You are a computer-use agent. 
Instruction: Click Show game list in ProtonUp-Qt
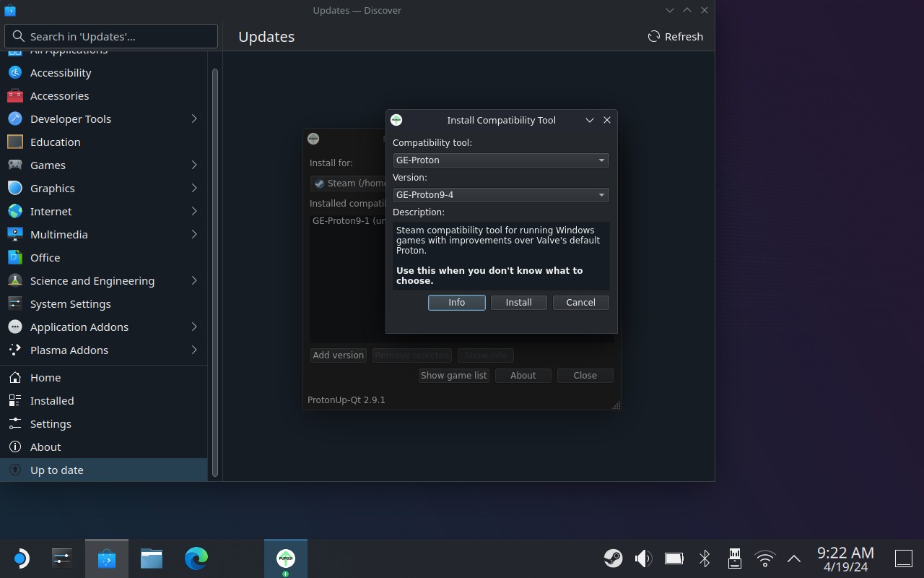pos(453,376)
